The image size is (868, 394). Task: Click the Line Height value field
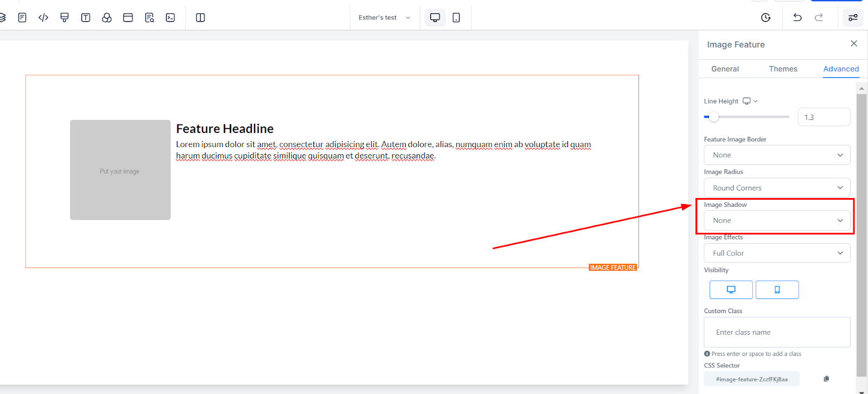point(824,117)
